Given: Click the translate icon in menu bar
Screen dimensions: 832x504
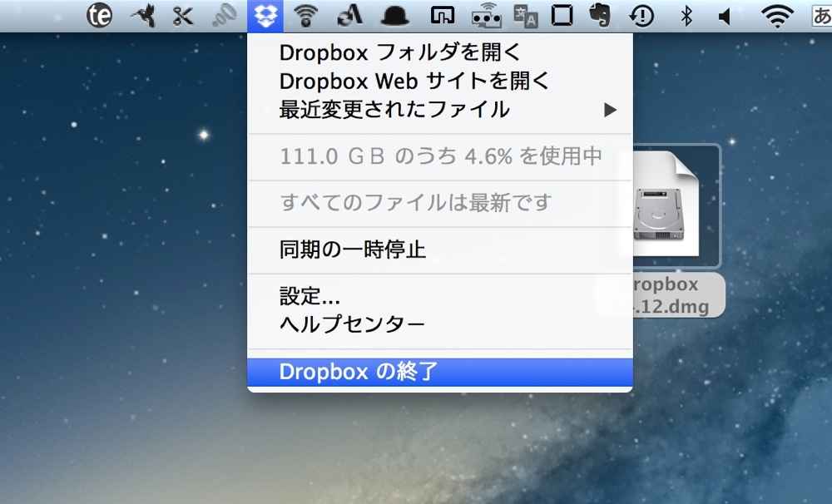Looking at the screenshot, I should (526, 16).
